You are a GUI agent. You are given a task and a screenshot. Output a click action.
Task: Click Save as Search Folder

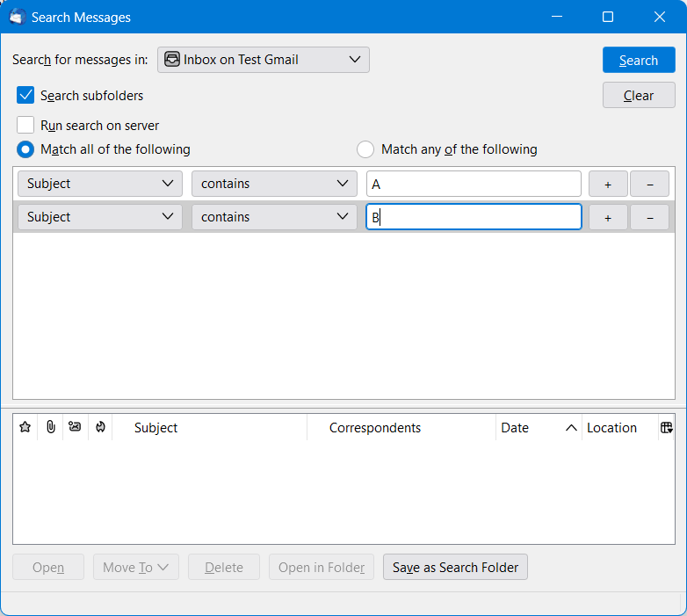455,568
